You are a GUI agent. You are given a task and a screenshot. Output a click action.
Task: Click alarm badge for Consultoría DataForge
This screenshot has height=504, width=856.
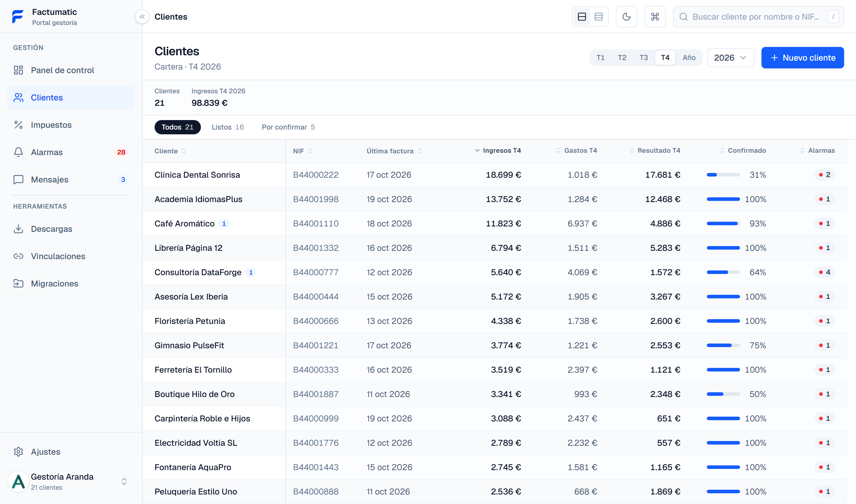(824, 273)
